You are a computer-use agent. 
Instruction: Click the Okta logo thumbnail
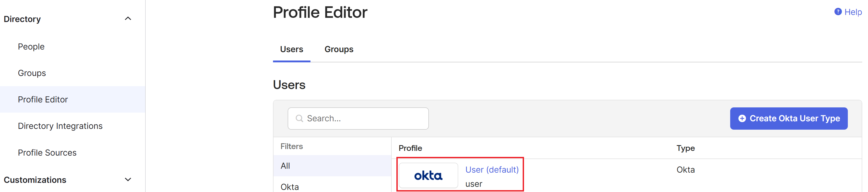pos(428,175)
